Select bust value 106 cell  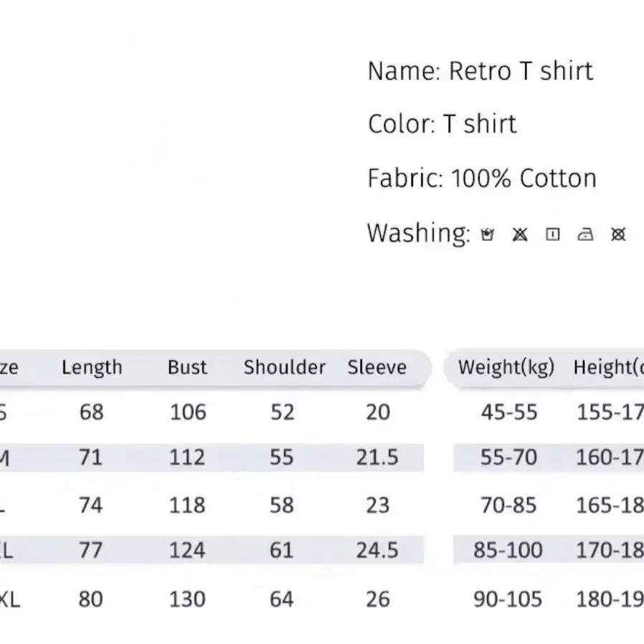[x=187, y=412]
